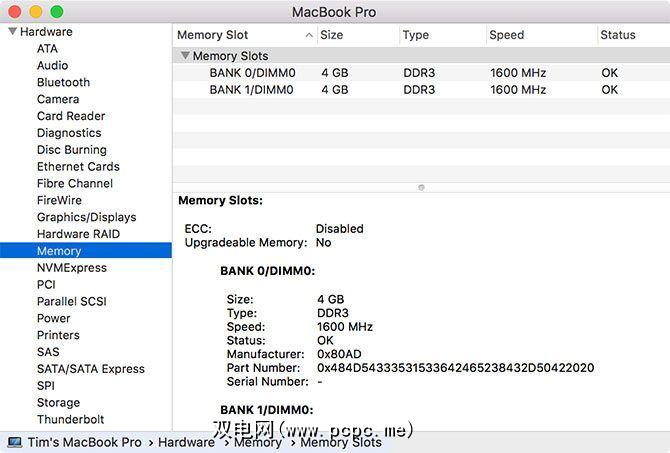Open the NVMExpress category
This screenshot has width=670, height=453.
(72, 268)
